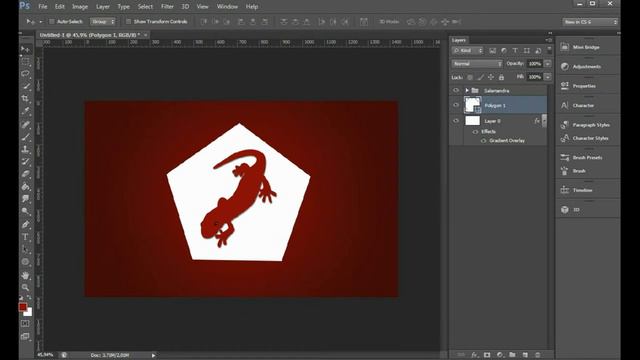Open the Window menu

(x=227, y=7)
